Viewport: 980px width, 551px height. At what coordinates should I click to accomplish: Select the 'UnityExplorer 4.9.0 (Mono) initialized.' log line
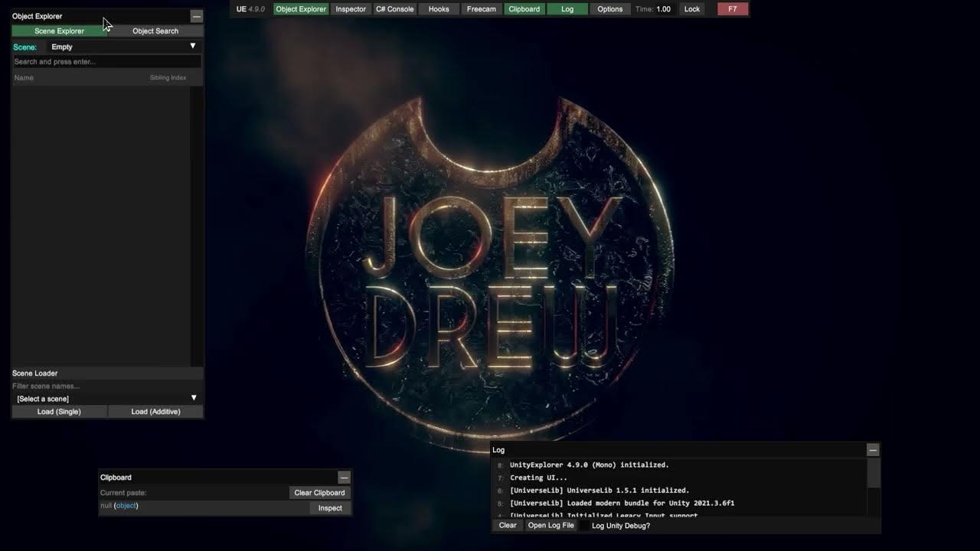pos(590,465)
